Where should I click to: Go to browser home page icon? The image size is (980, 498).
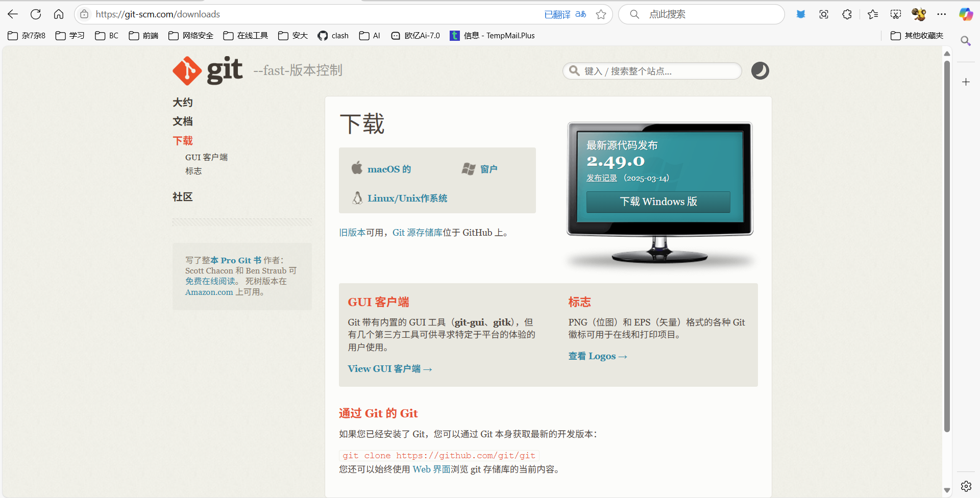(x=59, y=14)
